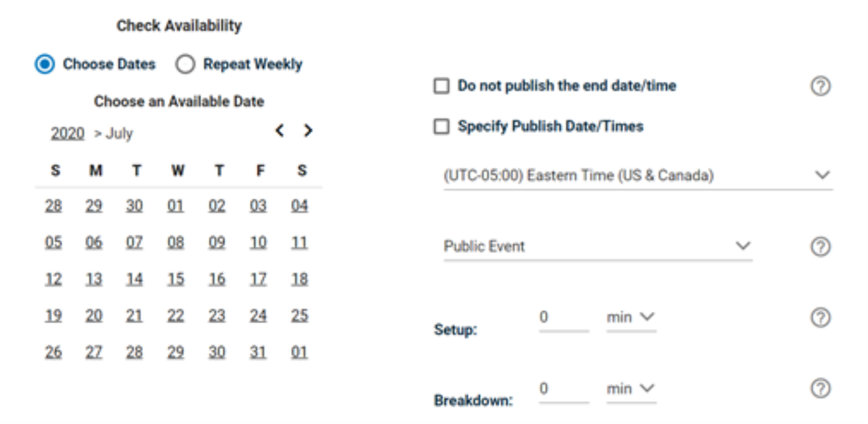Choose July 04 on the calendar
868x424 pixels.
point(300,206)
